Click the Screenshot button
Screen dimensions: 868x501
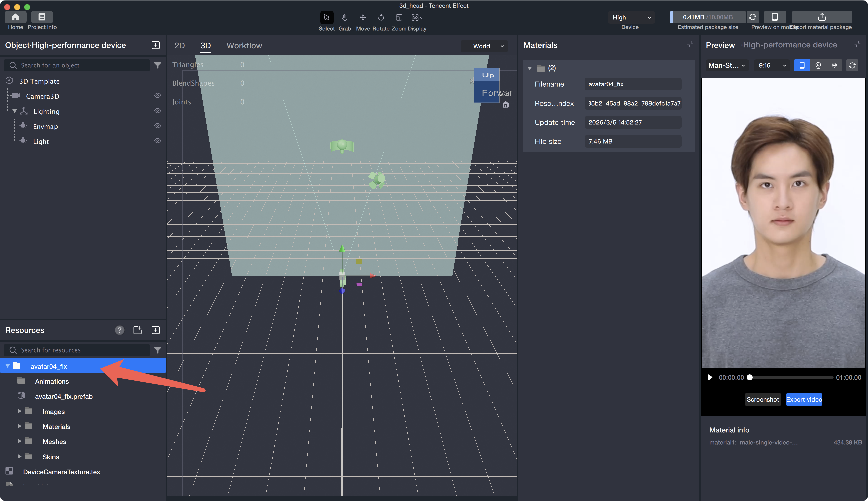763,399
